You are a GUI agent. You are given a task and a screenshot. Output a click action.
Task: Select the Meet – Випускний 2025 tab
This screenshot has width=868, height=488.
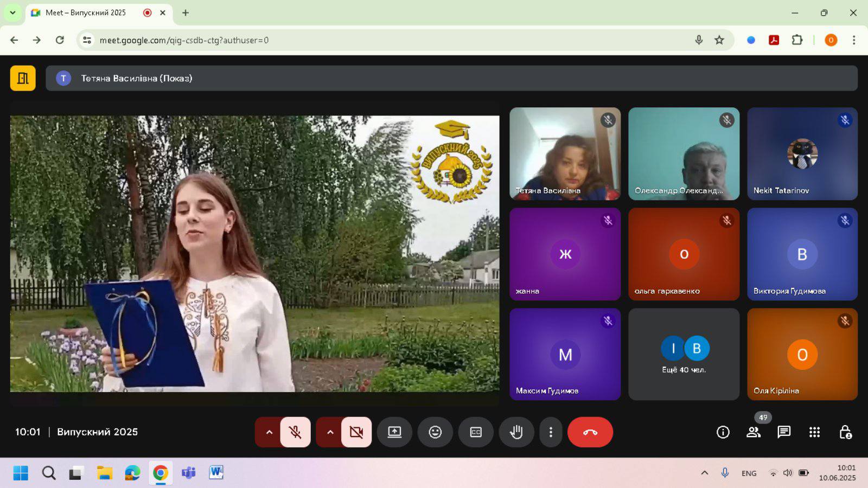87,12
